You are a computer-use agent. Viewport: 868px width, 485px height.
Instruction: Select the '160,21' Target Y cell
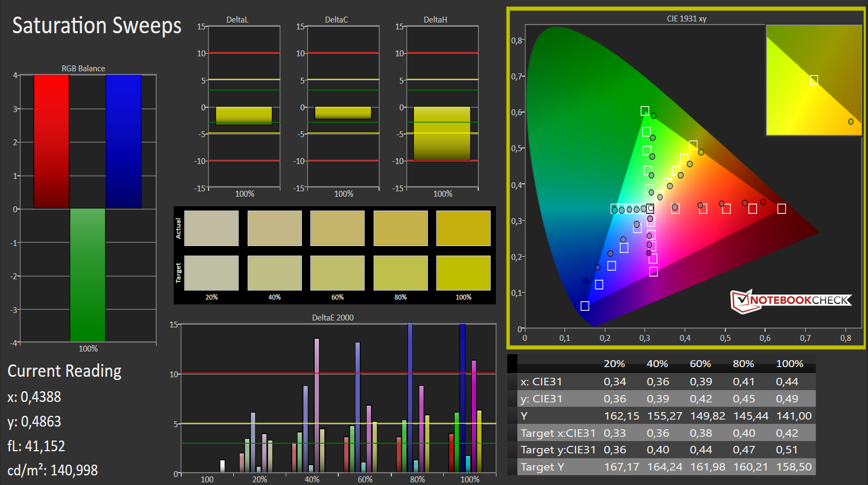pyautogui.click(x=751, y=467)
